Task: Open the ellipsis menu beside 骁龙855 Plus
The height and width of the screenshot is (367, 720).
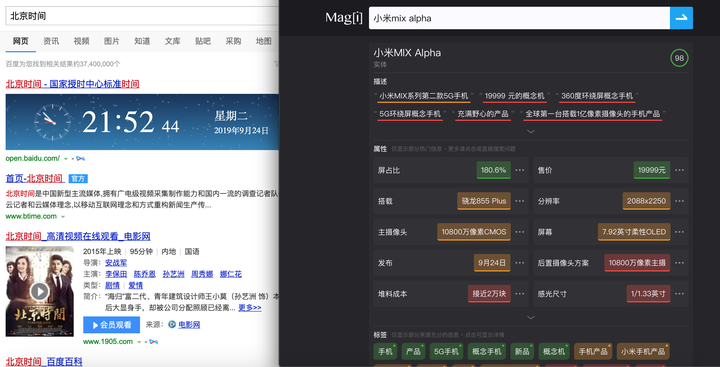Action: coord(520,201)
